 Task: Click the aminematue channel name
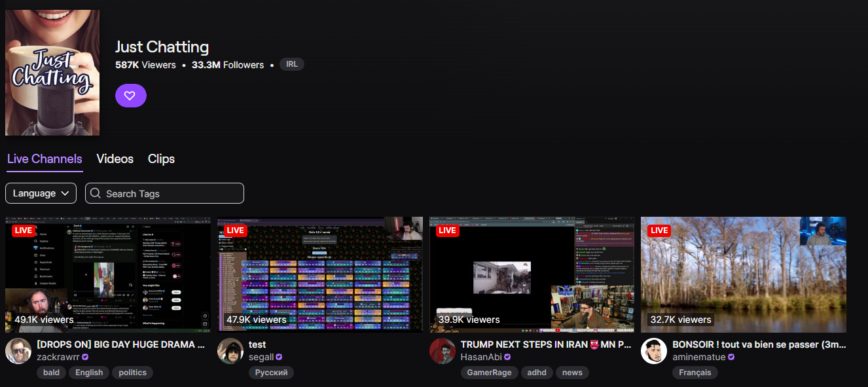699,357
